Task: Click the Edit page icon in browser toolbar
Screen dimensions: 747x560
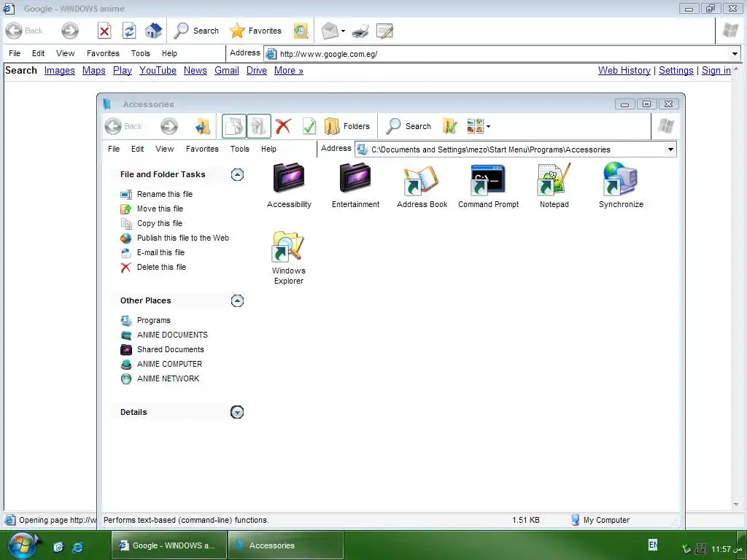Action: (384, 31)
